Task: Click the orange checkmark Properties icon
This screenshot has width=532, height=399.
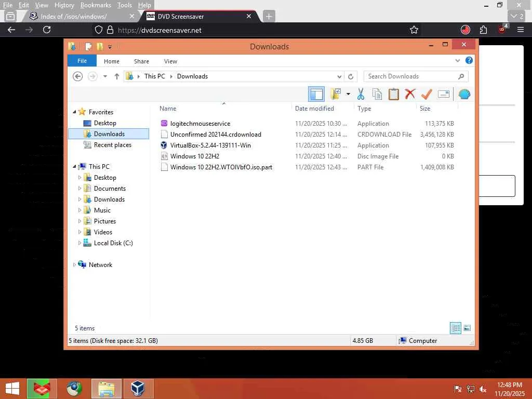Action: click(427, 94)
